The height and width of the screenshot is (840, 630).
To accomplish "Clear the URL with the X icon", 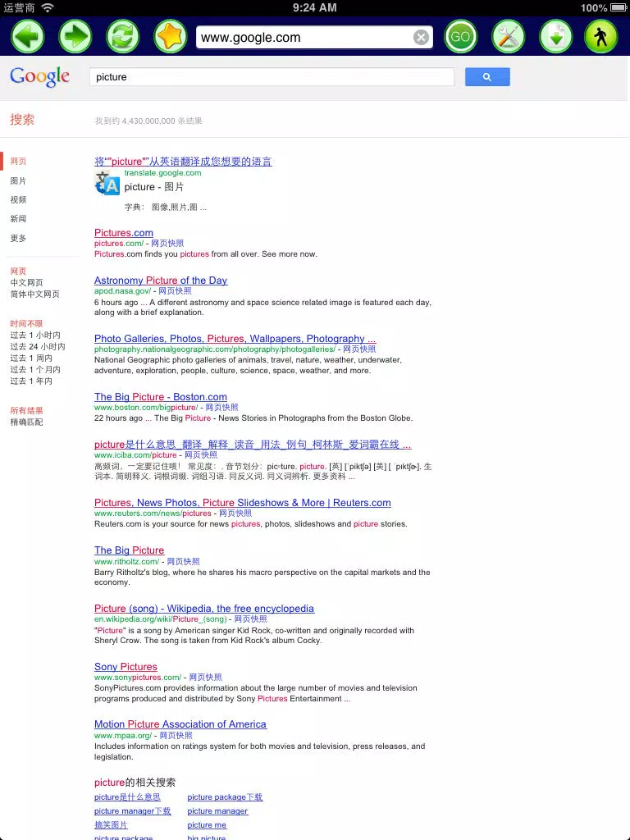I will [421, 38].
